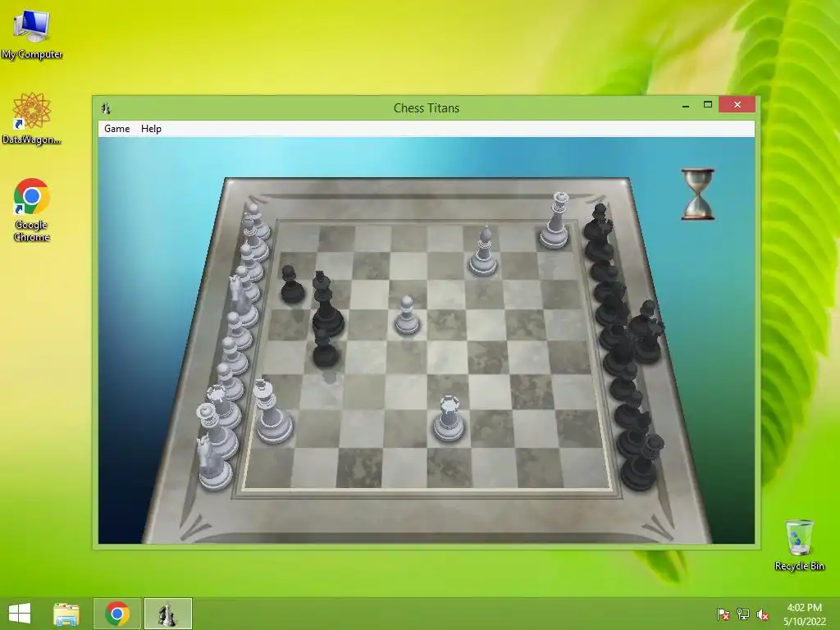Screen dimensions: 840x630
Task: Select the Recycle Bin desktop icon
Action: 799,545
